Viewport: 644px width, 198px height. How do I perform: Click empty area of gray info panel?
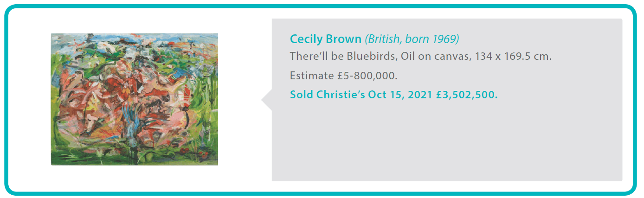click(x=445, y=144)
